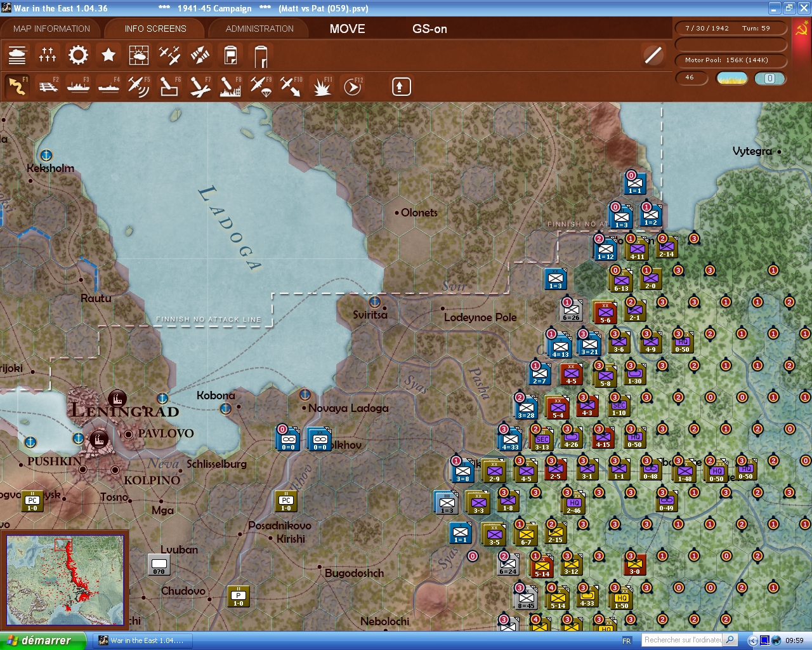Click the War in the East taskbar button
The height and width of the screenshot is (650, 812).
tap(141, 640)
